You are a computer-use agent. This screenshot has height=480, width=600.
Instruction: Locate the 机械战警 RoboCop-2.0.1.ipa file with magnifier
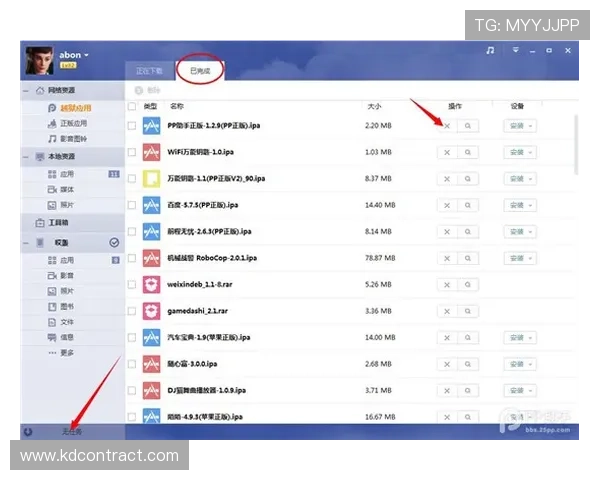pyautogui.click(x=467, y=257)
